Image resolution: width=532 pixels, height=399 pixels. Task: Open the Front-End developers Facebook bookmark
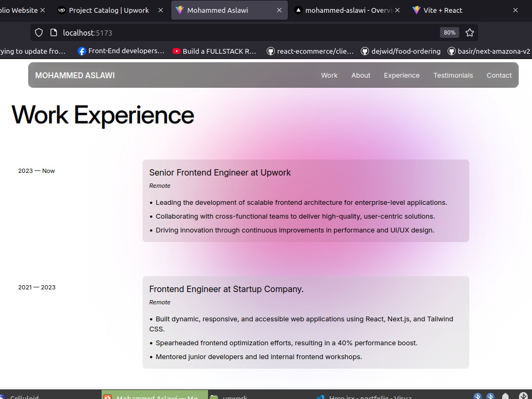pos(121,51)
